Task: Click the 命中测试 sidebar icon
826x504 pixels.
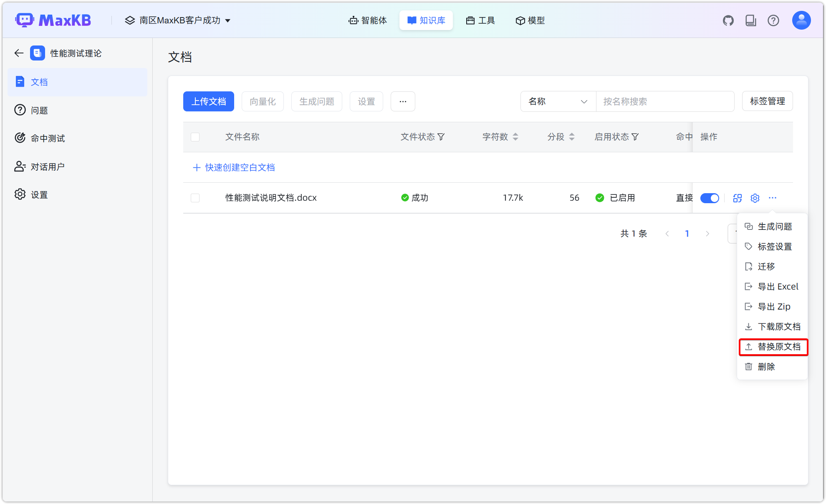Action: click(20, 138)
